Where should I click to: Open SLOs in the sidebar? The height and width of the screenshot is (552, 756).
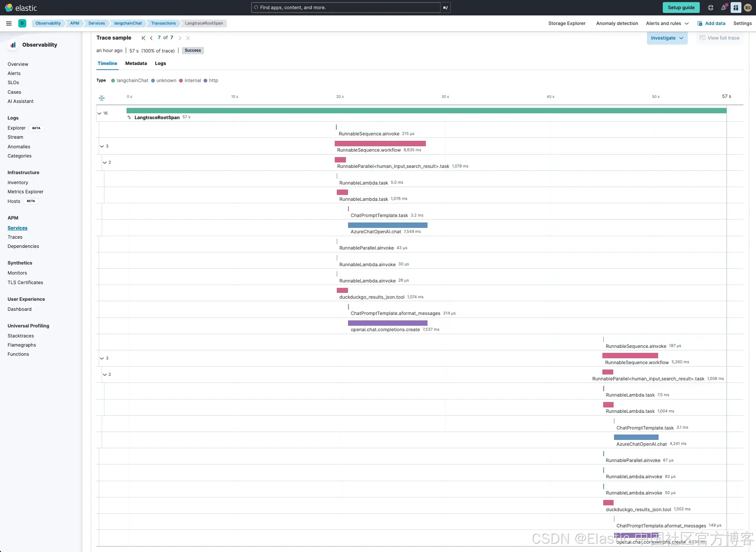(x=13, y=82)
